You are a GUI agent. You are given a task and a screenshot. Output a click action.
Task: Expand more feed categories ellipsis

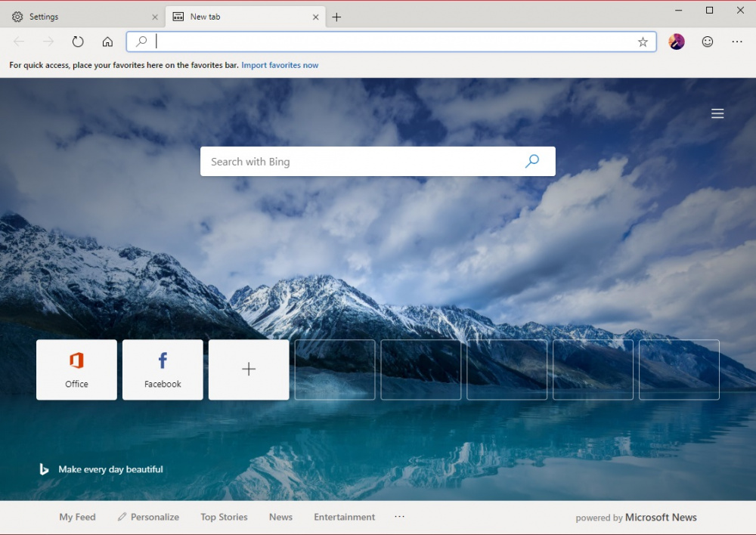click(399, 516)
